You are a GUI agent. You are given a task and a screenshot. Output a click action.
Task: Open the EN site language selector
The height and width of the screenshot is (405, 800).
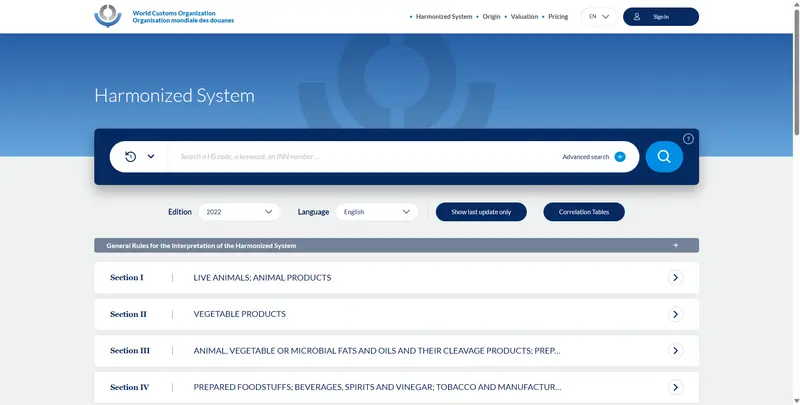599,17
